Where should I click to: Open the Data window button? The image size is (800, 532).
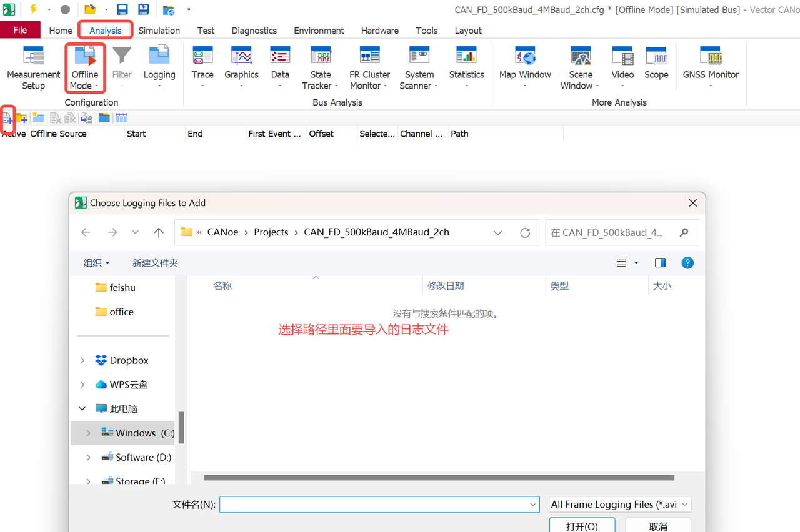[x=280, y=67]
